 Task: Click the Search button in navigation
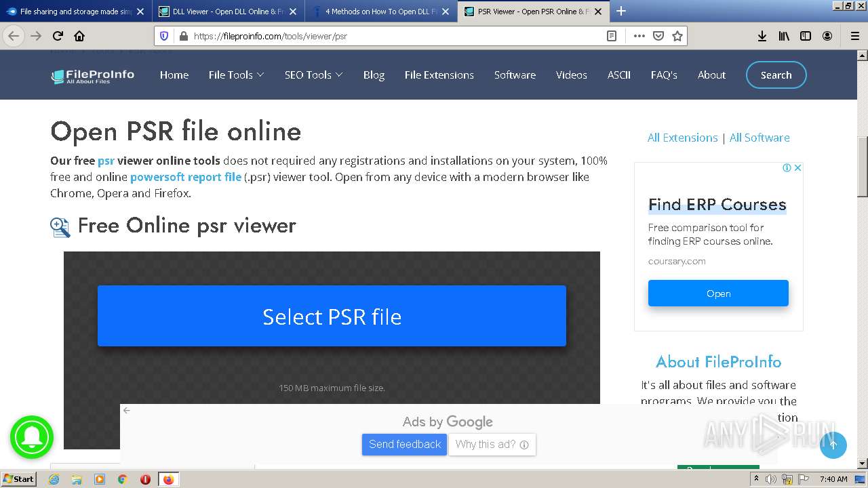click(x=776, y=75)
